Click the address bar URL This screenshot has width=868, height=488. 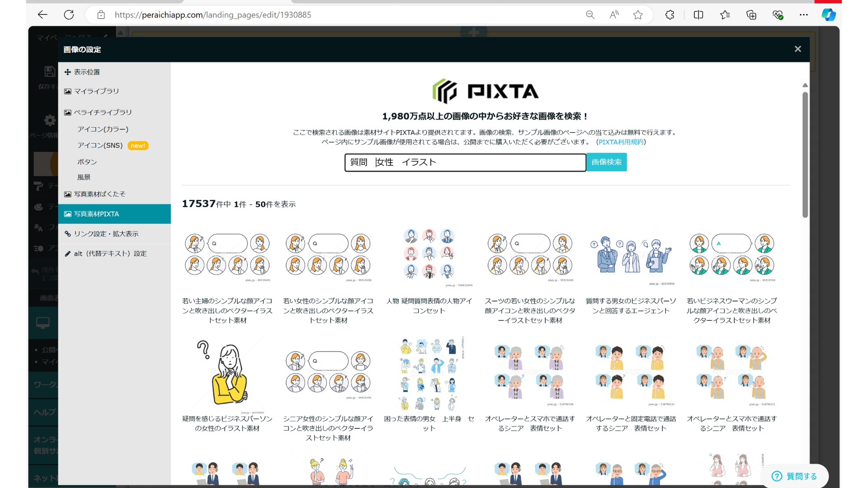[x=213, y=15]
